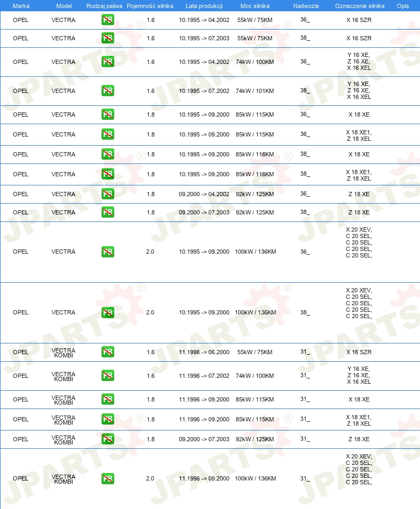Select the date cell 10.1995 -> 07.2002
Viewport: 420px width, 509px height.
coord(204,91)
